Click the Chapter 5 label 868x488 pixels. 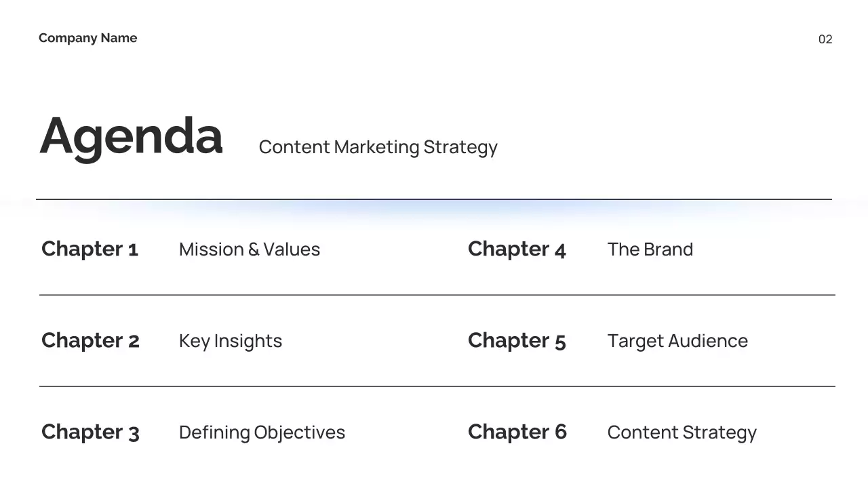(517, 340)
